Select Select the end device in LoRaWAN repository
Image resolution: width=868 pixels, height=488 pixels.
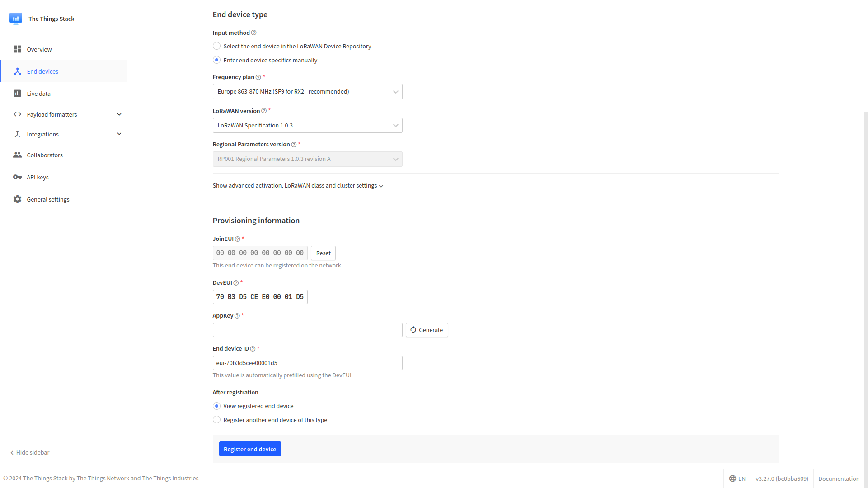tap(216, 46)
